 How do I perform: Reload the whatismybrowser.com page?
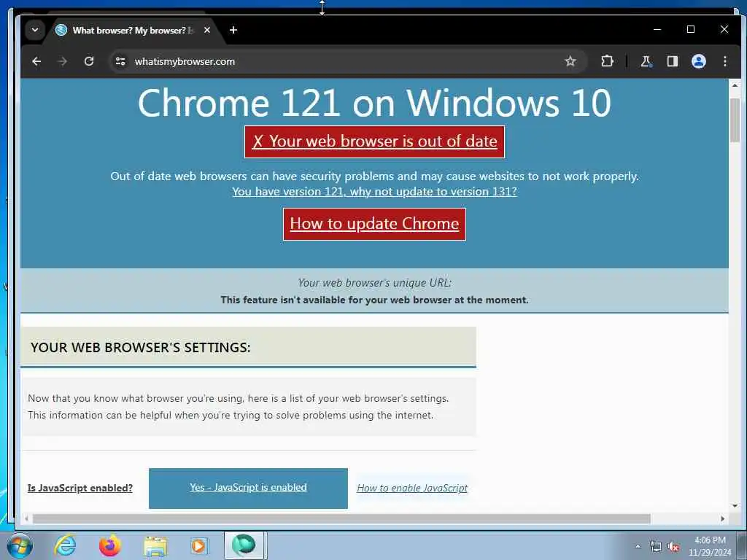tap(88, 61)
